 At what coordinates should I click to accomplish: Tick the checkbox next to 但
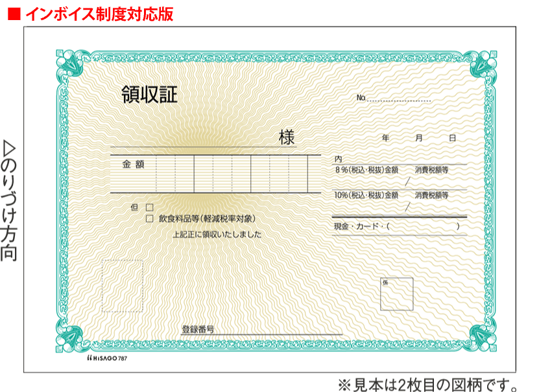149,207
